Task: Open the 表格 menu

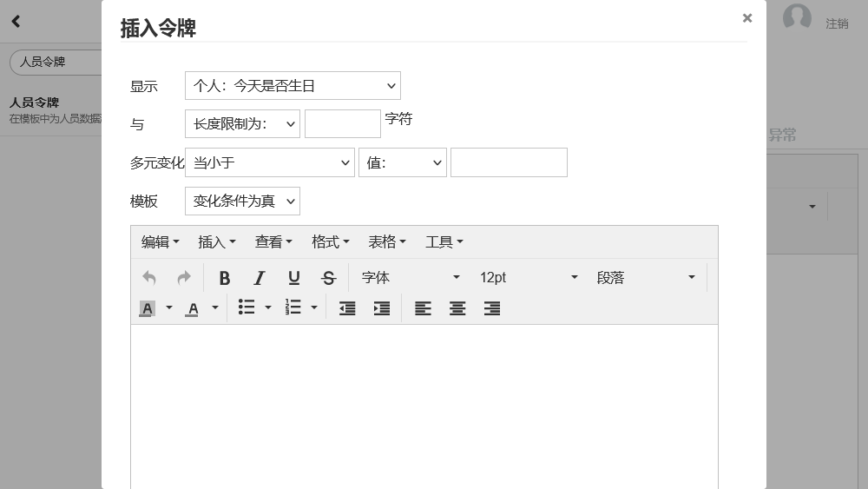Action: (x=387, y=242)
